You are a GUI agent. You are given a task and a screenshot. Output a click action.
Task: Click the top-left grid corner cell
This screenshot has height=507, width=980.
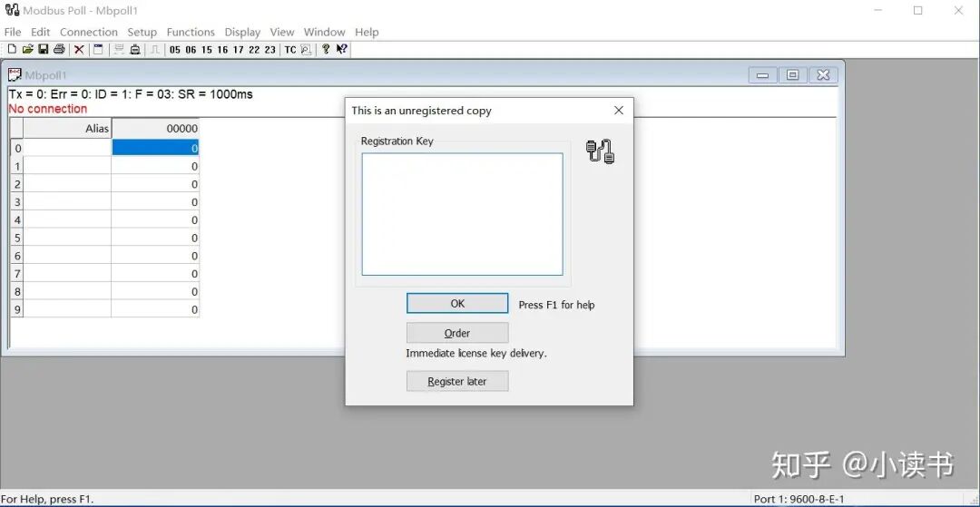coord(17,129)
